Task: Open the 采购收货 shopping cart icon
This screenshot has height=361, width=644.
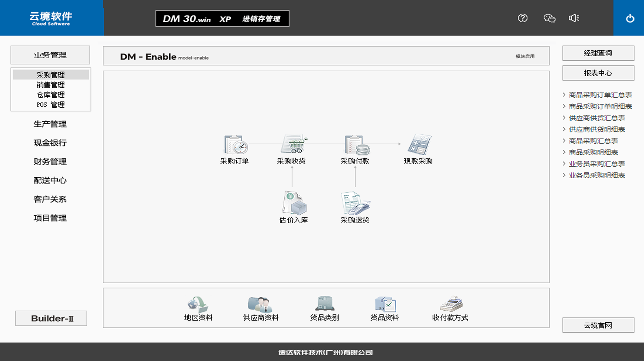Action: coord(294,143)
